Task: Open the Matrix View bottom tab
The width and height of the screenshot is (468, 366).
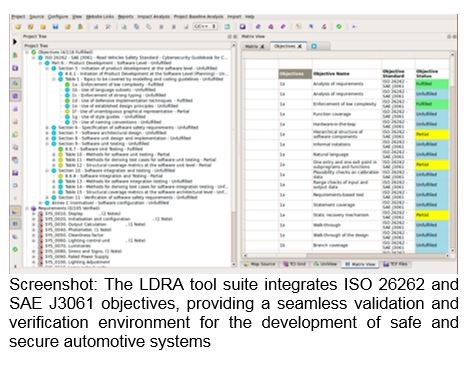Action: (x=360, y=264)
